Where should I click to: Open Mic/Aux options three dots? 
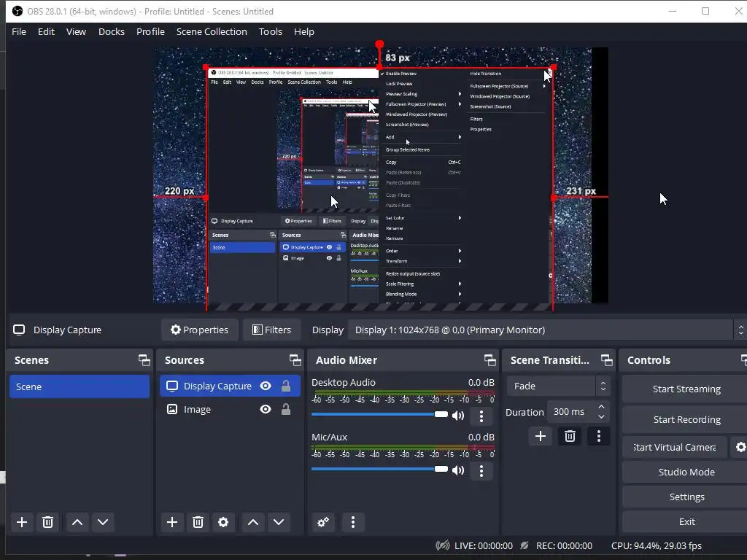click(x=481, y=471)
